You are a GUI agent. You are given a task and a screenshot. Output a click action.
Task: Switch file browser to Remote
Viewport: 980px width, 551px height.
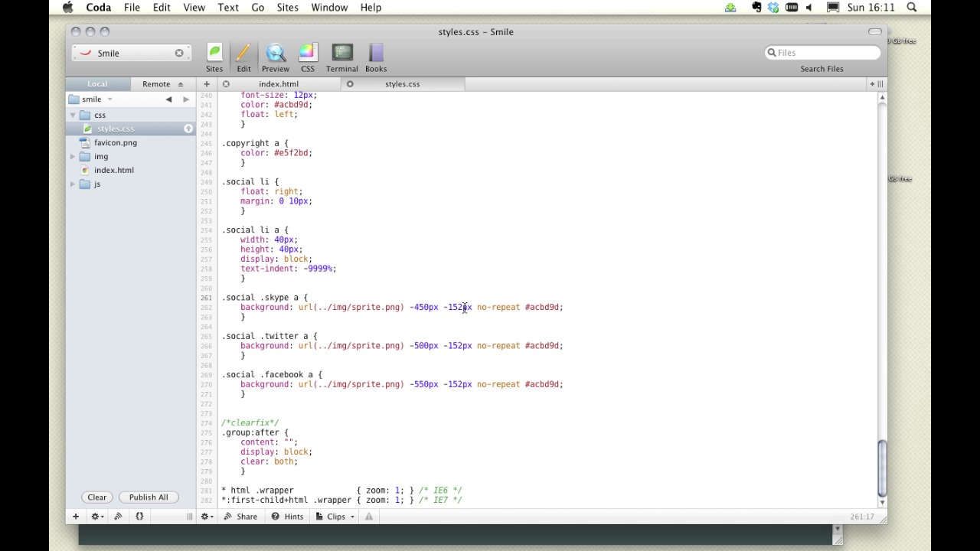pos(156,84)
